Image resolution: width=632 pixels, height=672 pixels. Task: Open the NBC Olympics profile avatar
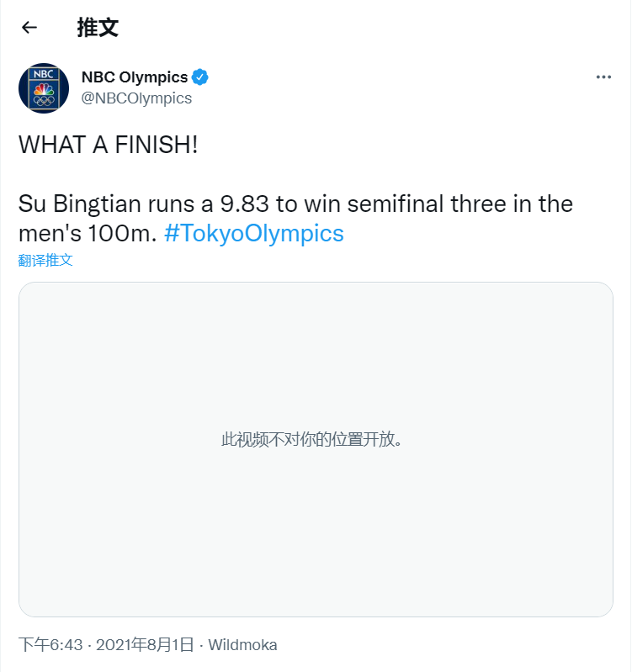click(44, 87)
